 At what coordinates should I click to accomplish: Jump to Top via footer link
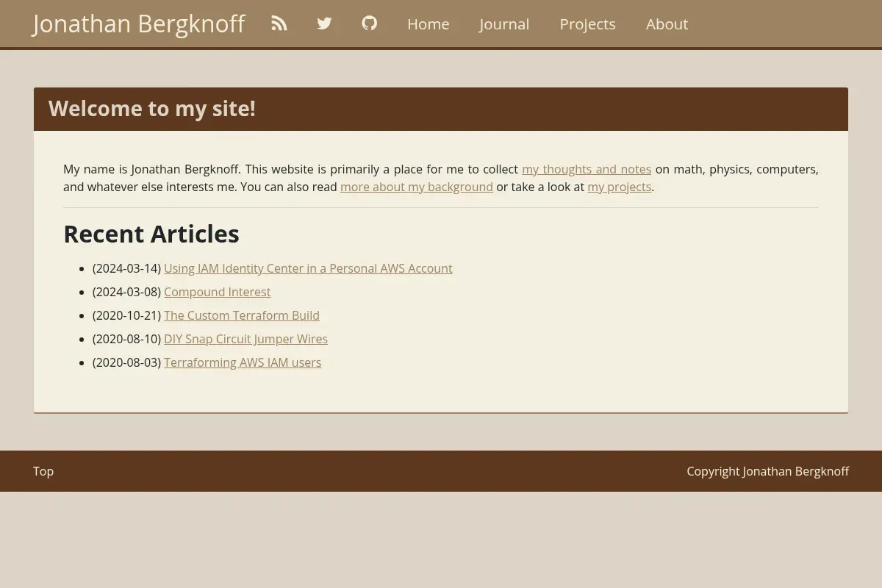coord(43,471)
